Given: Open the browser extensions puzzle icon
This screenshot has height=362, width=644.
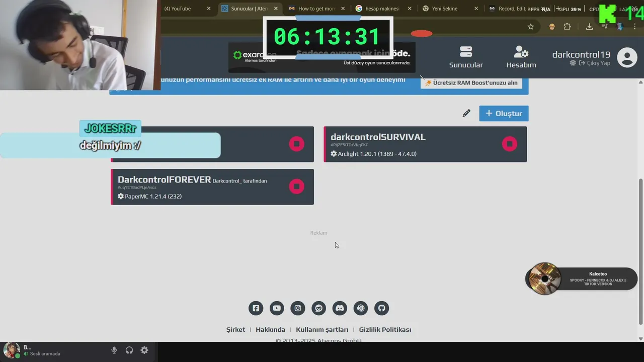Looking at the screenshot, I should pyautogui.click(x=567, y=27).
